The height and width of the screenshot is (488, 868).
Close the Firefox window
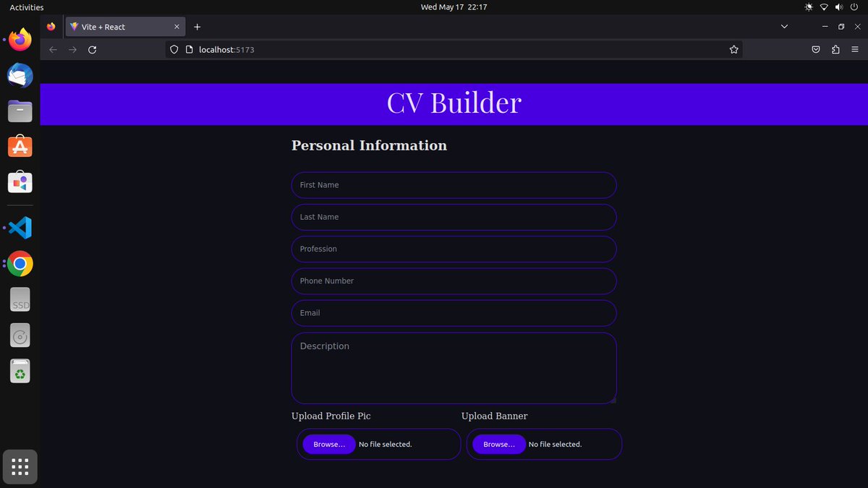[x=856, y=27]
